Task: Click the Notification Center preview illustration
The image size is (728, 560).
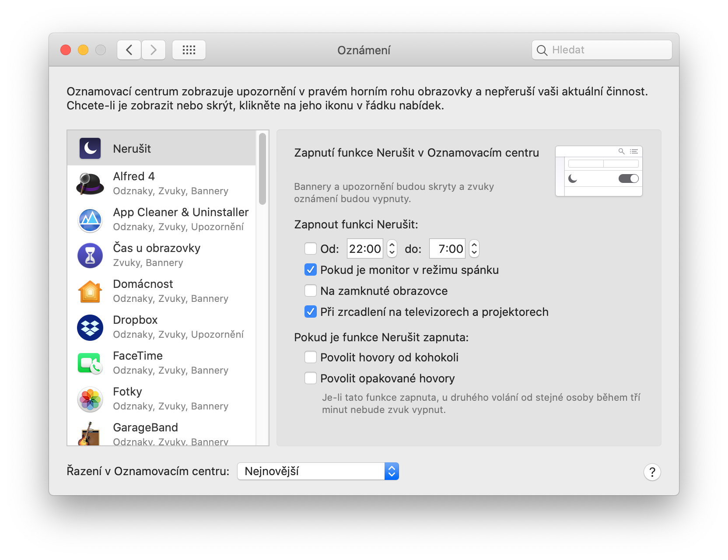Action: (x=599, y=171)
